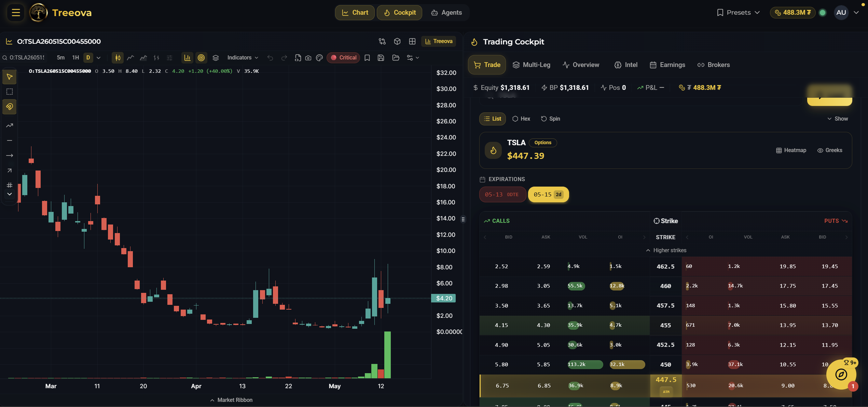The image size is (868, 407).
Task: Toggle the magnet snap tool
Action: [x=10, y=107]
